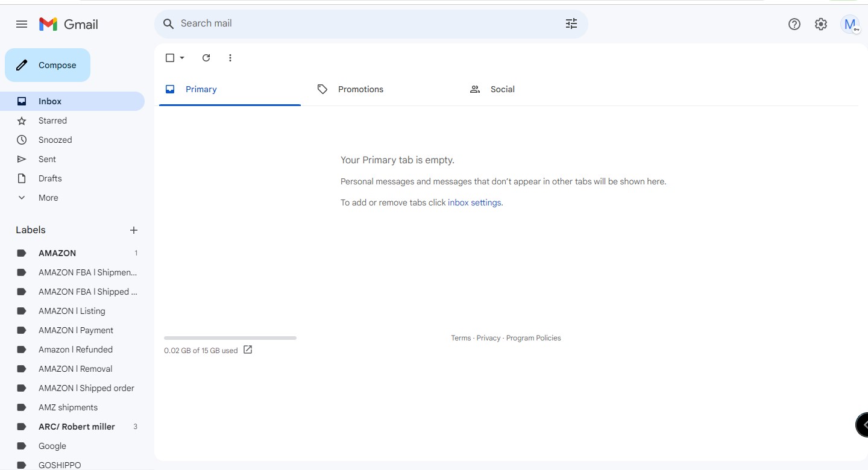Toggle the main menu hamburger icon
This screenshot has height=470, width=868.
[x=22, y=24]
